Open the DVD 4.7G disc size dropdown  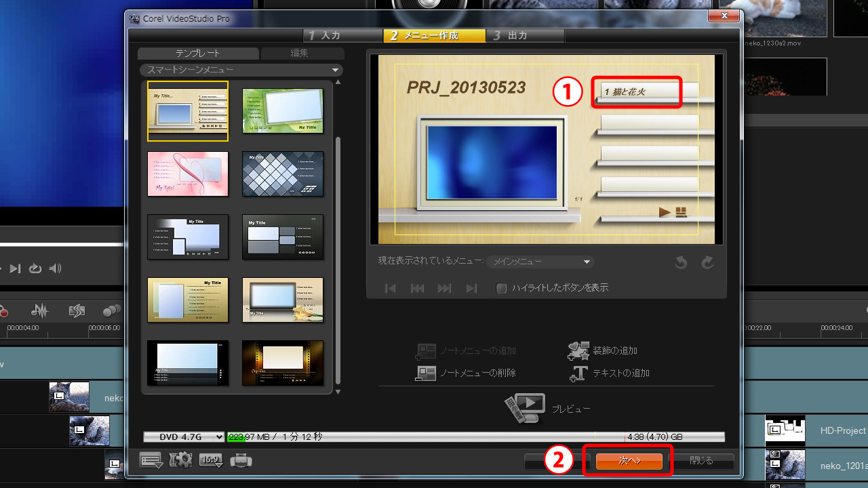[x=184, y=437]
